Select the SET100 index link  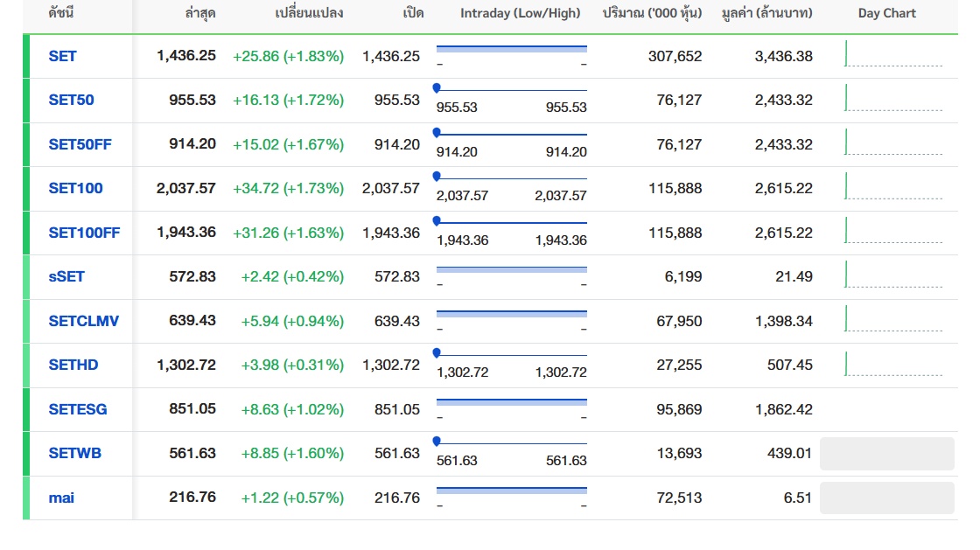[75, 188]
